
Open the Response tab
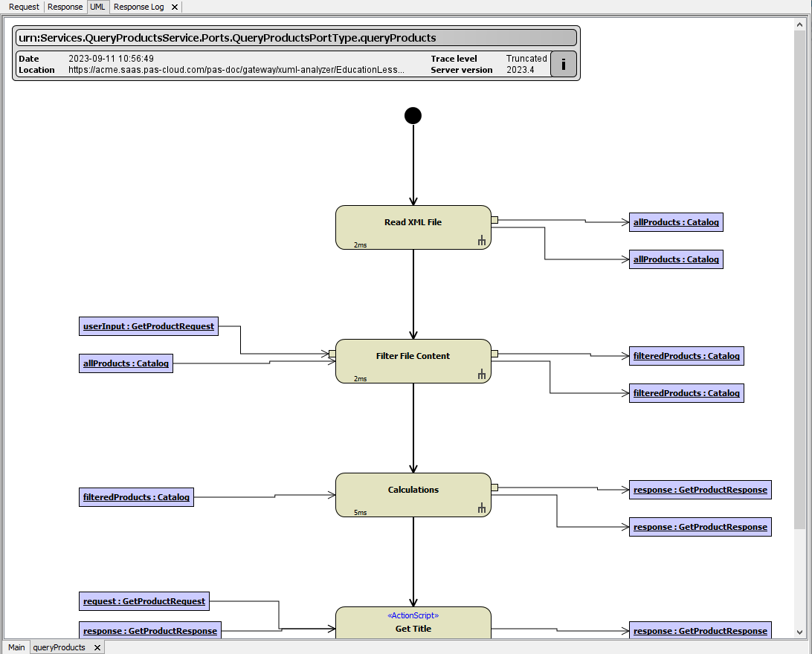click(65, 7)
